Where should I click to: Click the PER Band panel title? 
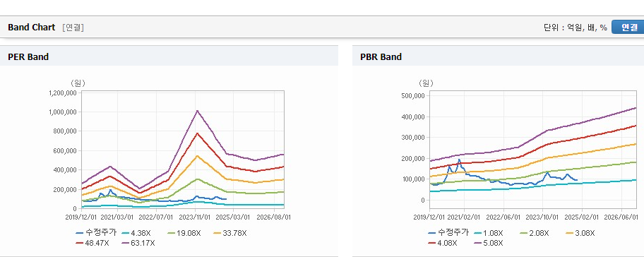[x=28, y=57]
